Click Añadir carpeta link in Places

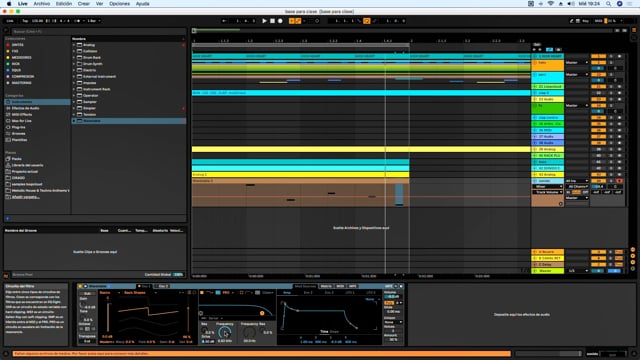tap(25, 197)
